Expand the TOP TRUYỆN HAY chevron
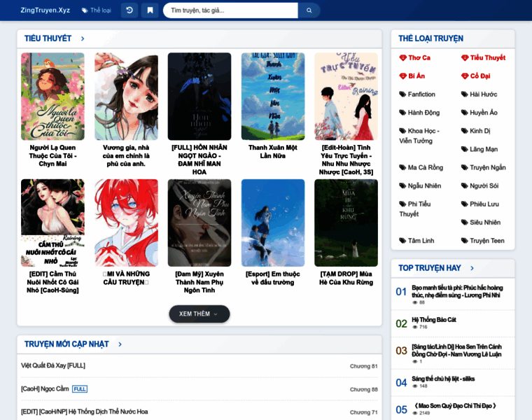 pos(472,268)
